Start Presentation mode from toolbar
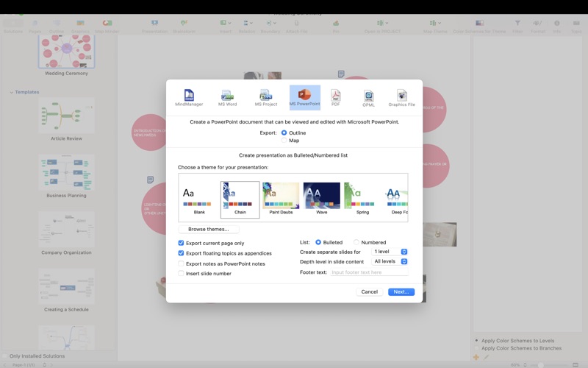Viewport: 588px width, 368px height. [x=154, y=26]
